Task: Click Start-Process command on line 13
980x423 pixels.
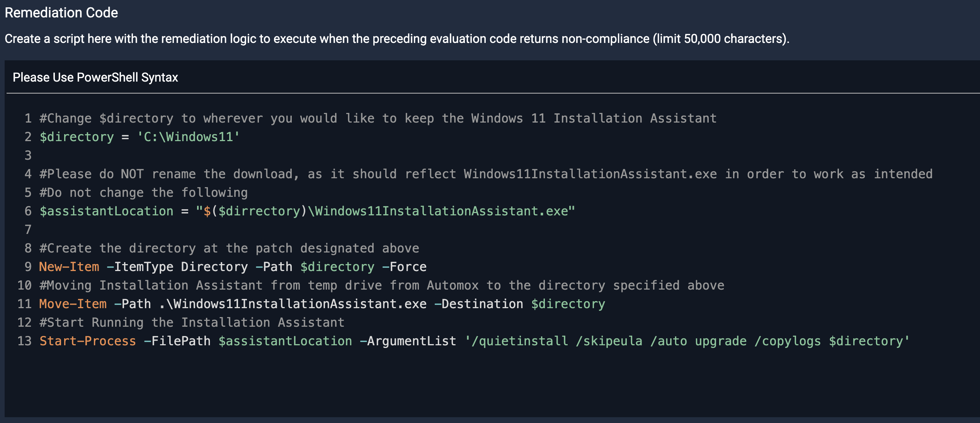Action: [88, 341]
